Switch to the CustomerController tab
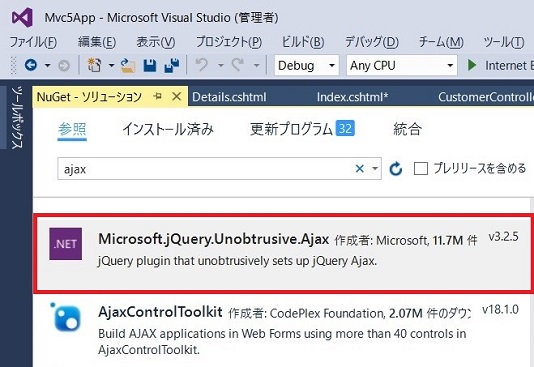This screenshot has width=534, height=367. coord(486,97)
